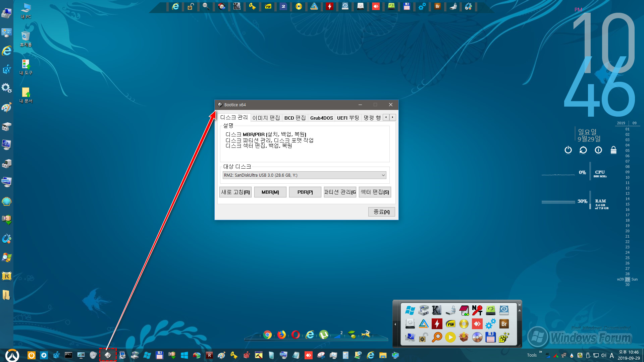Click the restart icon on clock widget
This screenshot has width=644, height=362.
pyautogui.click(x=583, y=150)
